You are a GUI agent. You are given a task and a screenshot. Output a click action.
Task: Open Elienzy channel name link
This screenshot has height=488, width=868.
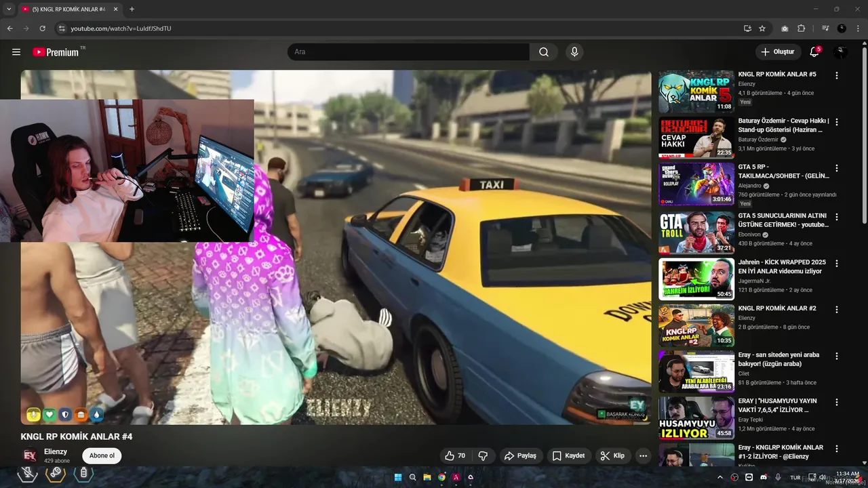click(x=56, y=451)
